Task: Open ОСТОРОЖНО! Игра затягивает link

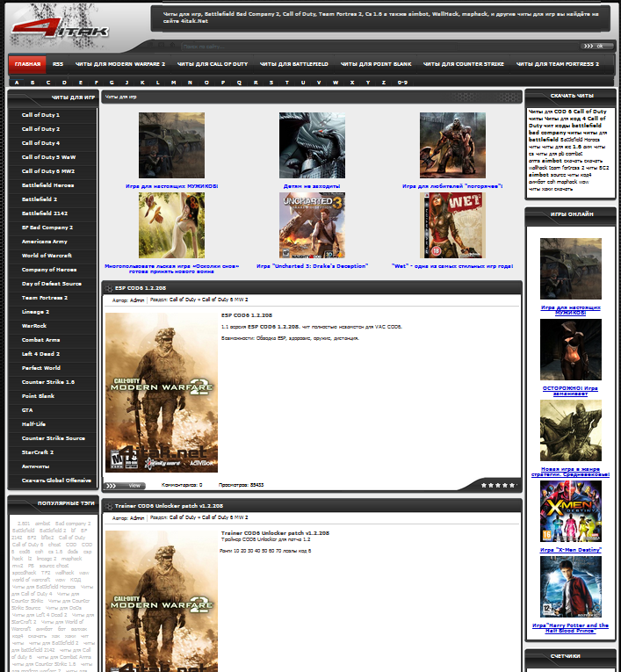Action: tap(570, 391)
